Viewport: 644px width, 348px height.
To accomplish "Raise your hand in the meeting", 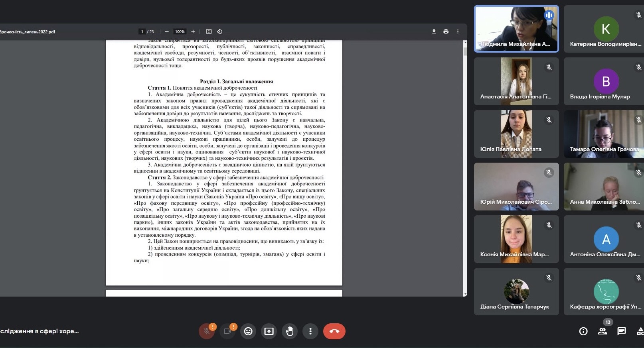I will pos(290,331).
